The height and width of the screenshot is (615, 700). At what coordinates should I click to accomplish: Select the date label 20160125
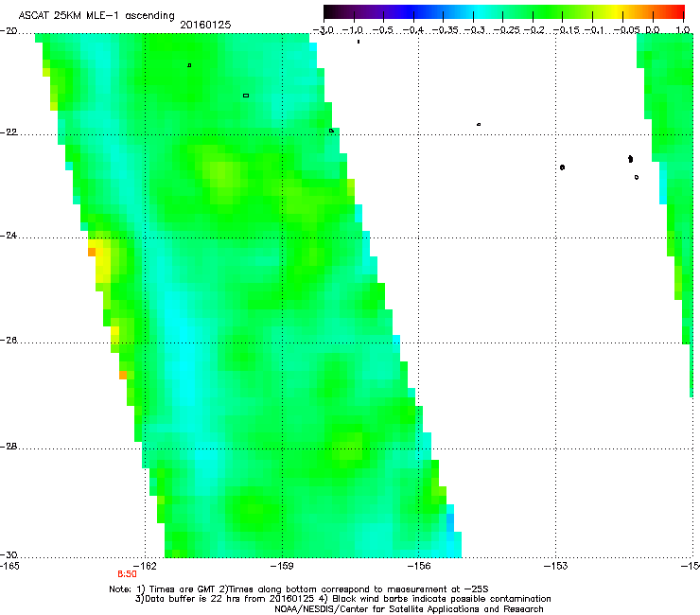(x=205, y=25)
